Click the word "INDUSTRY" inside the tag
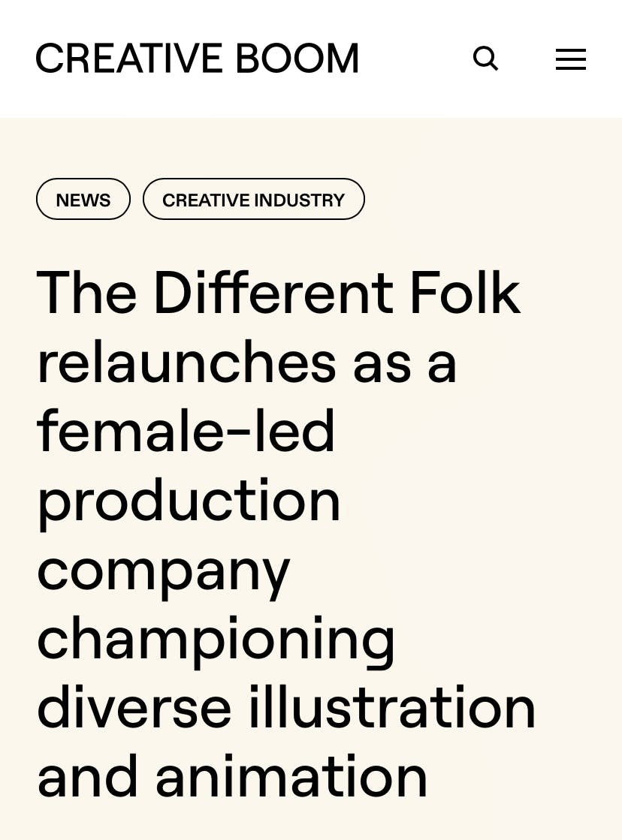This screenshot has width=622, height=840. (299, 200)
